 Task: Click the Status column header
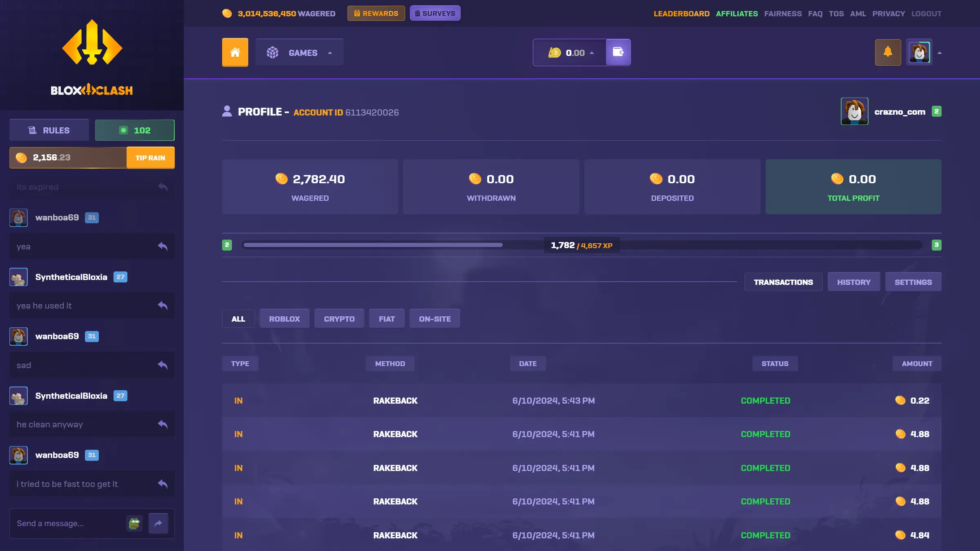(x=775, y=364)
